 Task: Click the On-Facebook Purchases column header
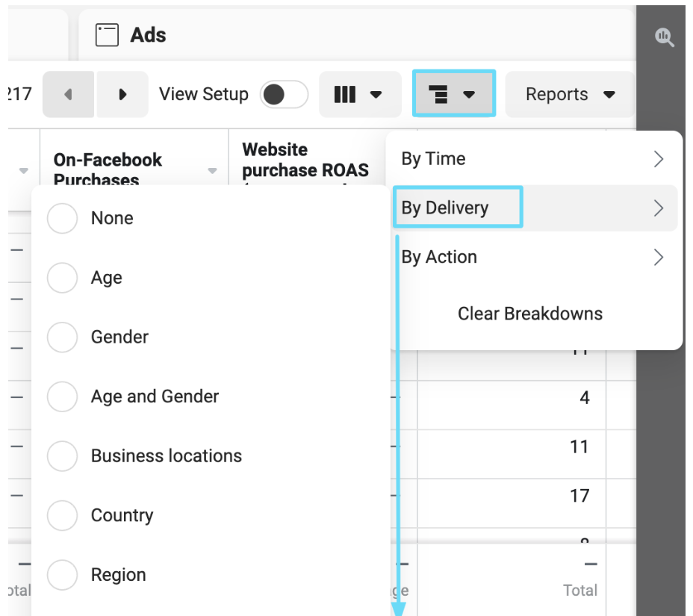point(108,168)
